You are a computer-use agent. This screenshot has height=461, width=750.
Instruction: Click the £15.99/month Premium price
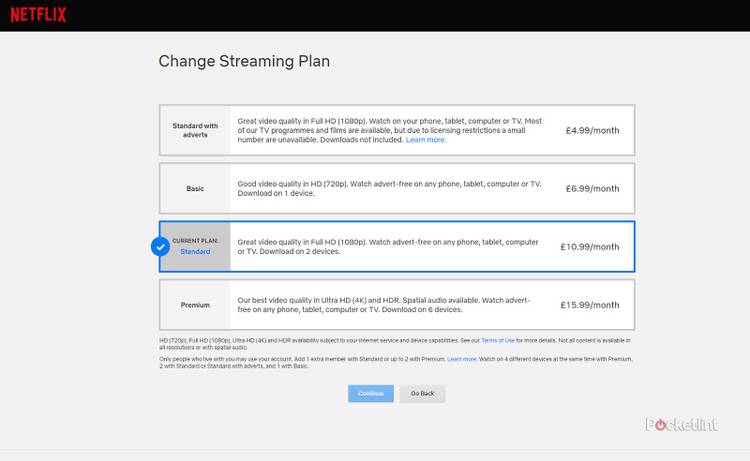590,305
